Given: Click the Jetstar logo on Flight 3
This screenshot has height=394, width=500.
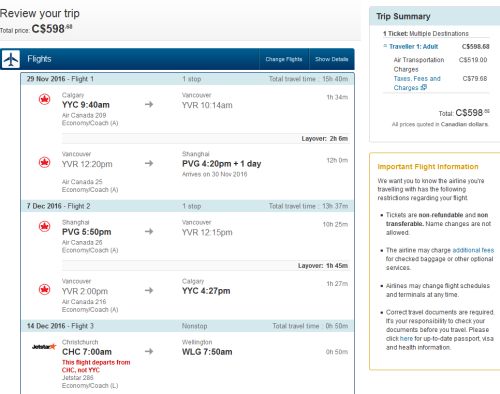Looking at the screenshot, I should [44, 347].
